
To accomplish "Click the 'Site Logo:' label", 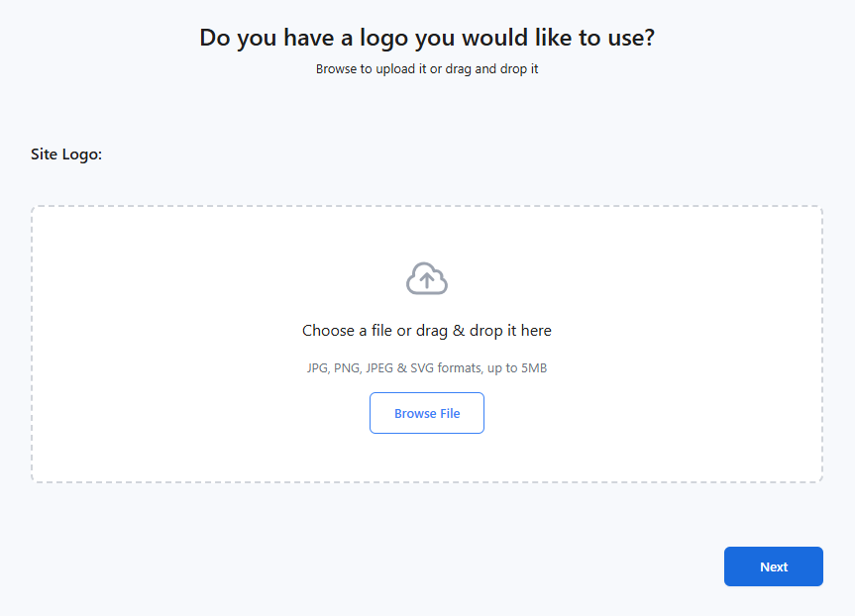I will click(x=65, y=154).
